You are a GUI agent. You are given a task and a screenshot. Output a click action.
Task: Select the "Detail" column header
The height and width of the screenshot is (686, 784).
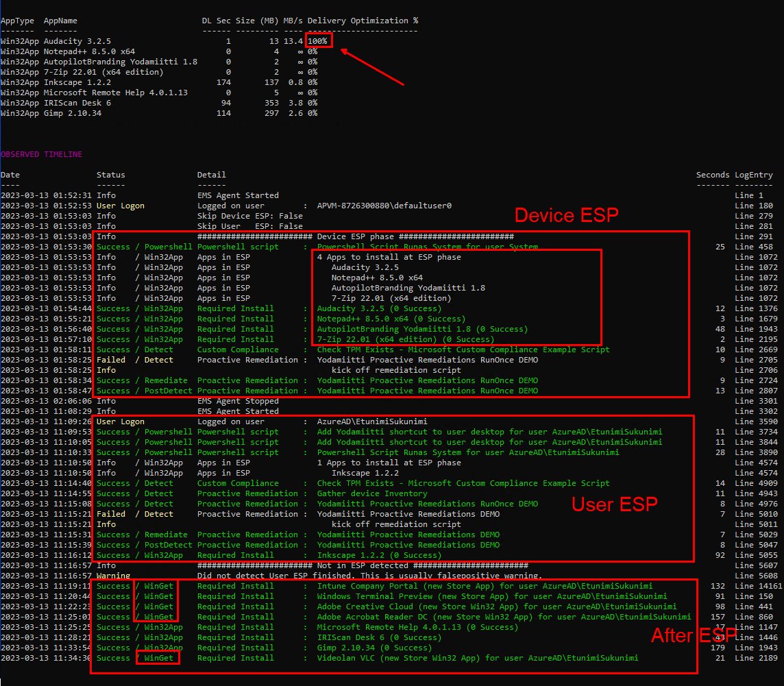pos(212,175)
